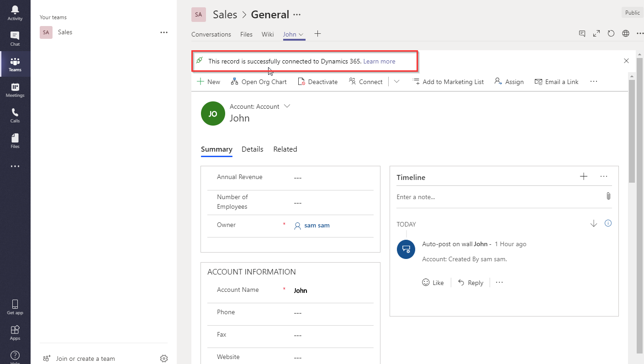Image resolution: width=644 pixels, height=364 pixels.
Task: Expand the Account form selector chevron
Action: [x=287, y=106]
